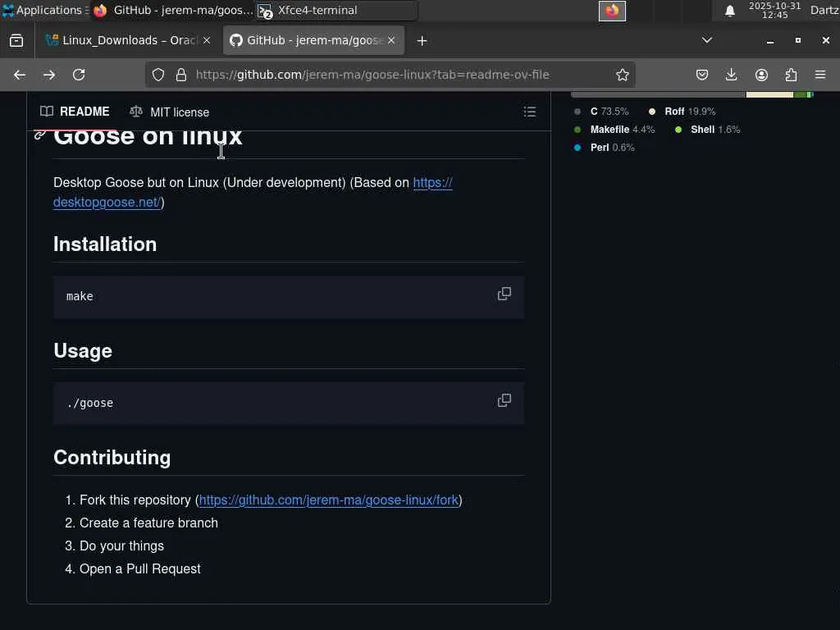The width and height of the screenshot is (840, 630).
Task: Open a new browser tab
Action: 422,41
